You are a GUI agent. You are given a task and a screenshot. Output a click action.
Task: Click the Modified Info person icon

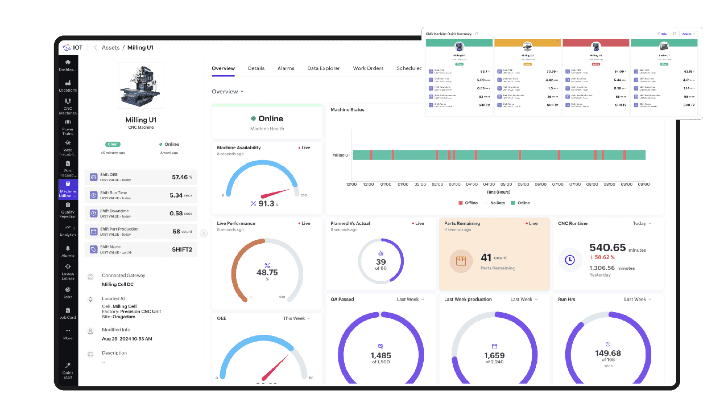(91, 331)
